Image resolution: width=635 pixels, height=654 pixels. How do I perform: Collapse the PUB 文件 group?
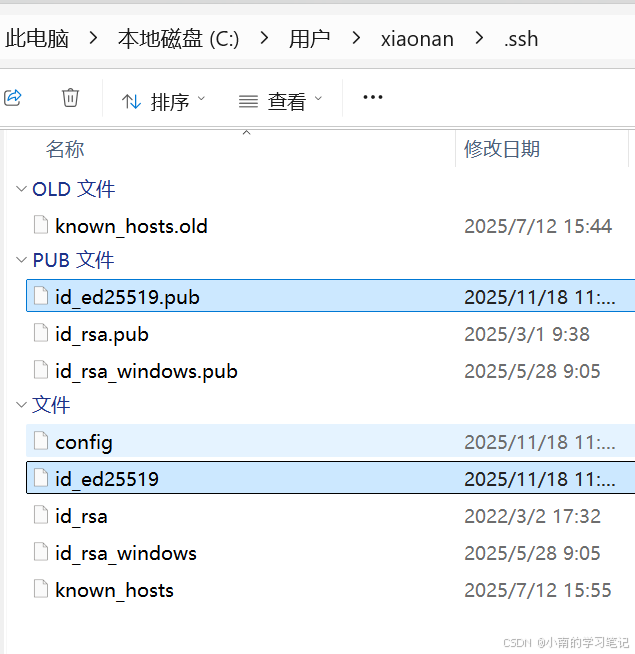tap(21, 260)
